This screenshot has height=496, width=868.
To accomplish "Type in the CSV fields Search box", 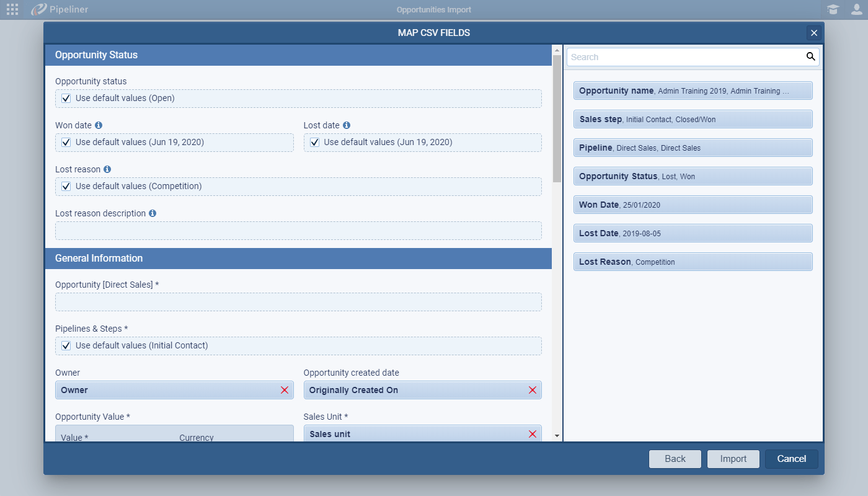I will [x=685, y=57].
